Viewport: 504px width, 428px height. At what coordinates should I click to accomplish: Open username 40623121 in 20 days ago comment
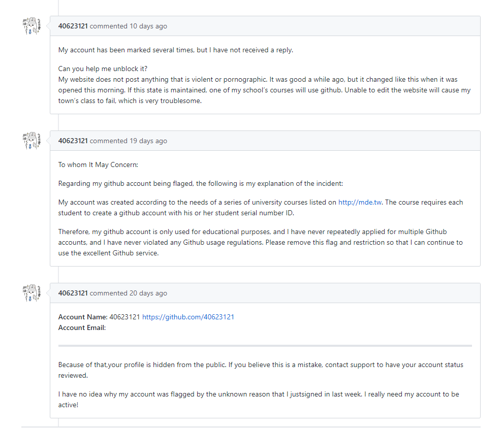point(73,293)
